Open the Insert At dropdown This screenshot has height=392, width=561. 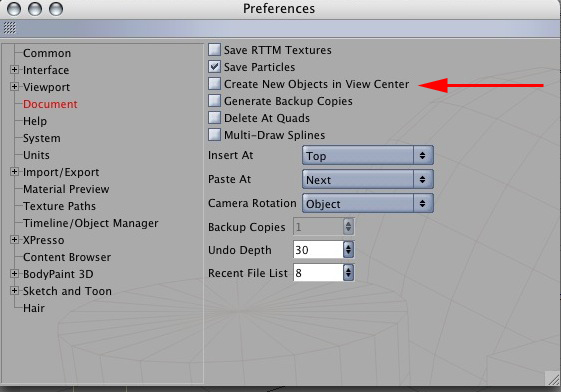coord(368,155)
